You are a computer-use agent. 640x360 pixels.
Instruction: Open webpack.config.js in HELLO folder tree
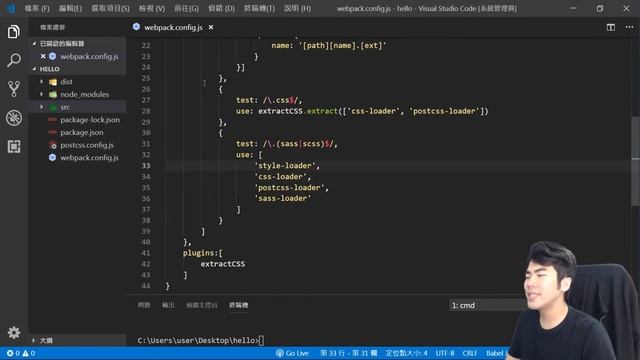[x=89, y=158]
